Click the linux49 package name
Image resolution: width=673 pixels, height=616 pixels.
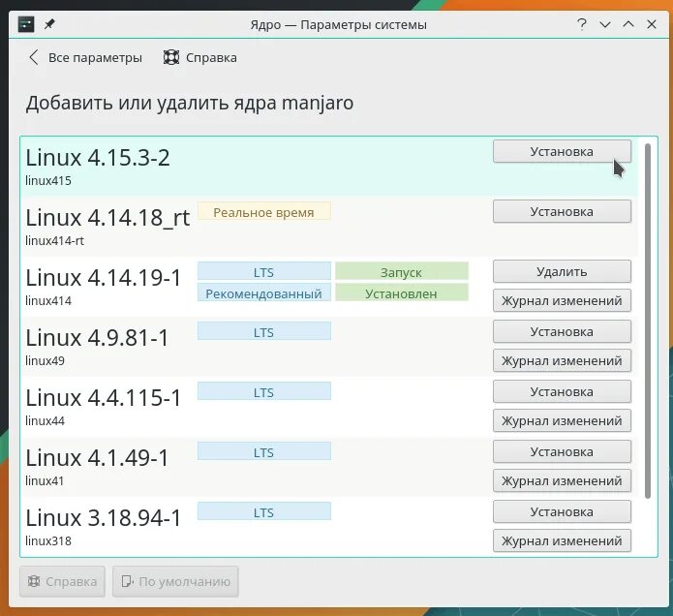tap(46, 361)
